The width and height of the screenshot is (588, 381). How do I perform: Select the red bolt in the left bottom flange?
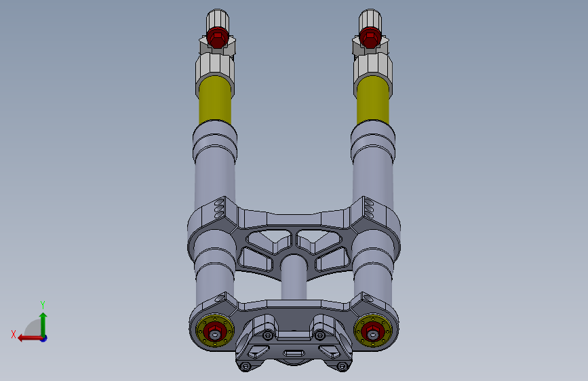click(214, 331)
